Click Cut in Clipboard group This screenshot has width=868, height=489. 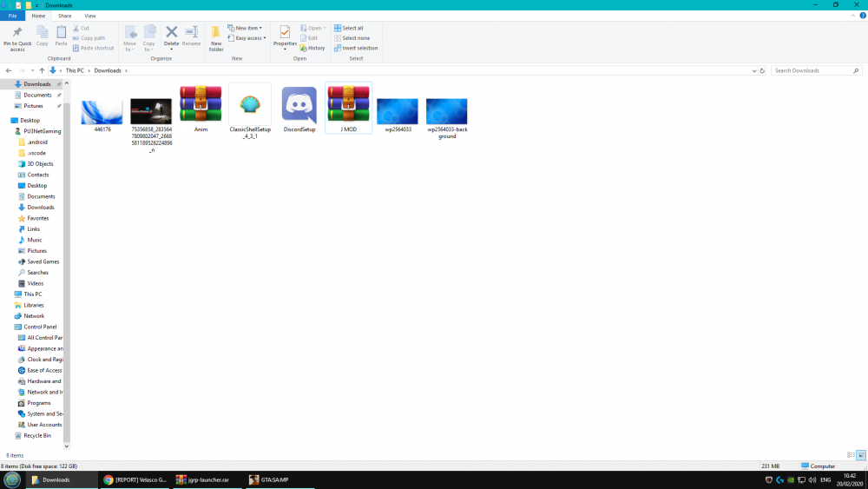(81, 28)
